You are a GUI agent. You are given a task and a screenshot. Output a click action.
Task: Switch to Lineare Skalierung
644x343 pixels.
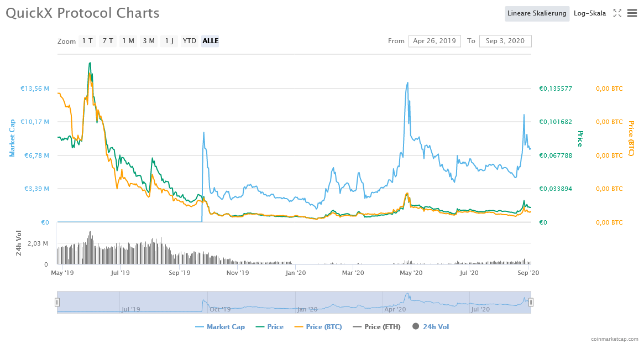point(537,13)
